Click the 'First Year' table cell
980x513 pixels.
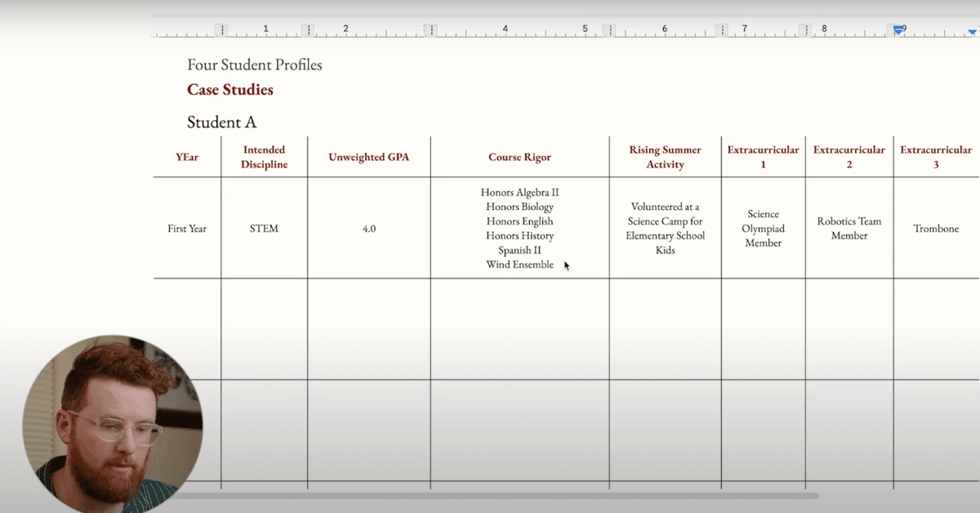point(187,229)
